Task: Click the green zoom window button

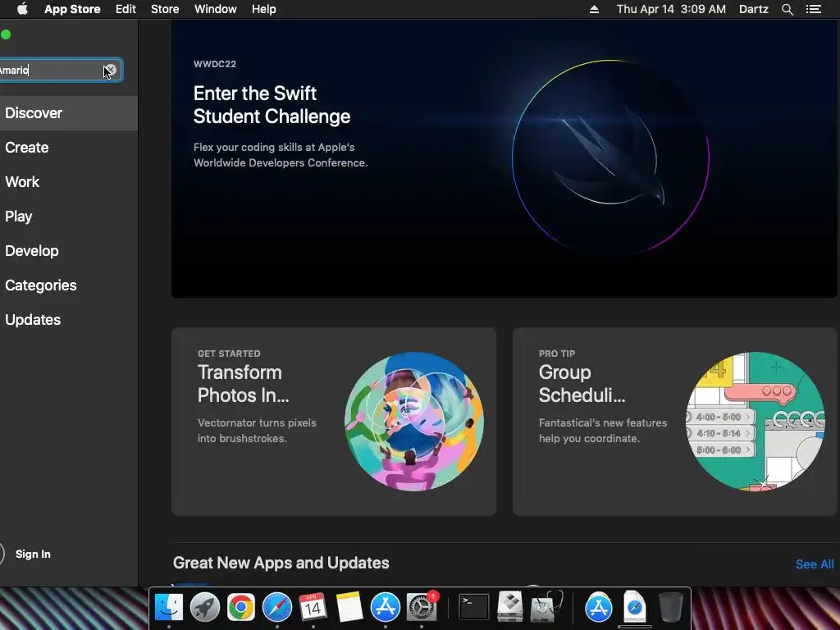Action: coord(6,34)
